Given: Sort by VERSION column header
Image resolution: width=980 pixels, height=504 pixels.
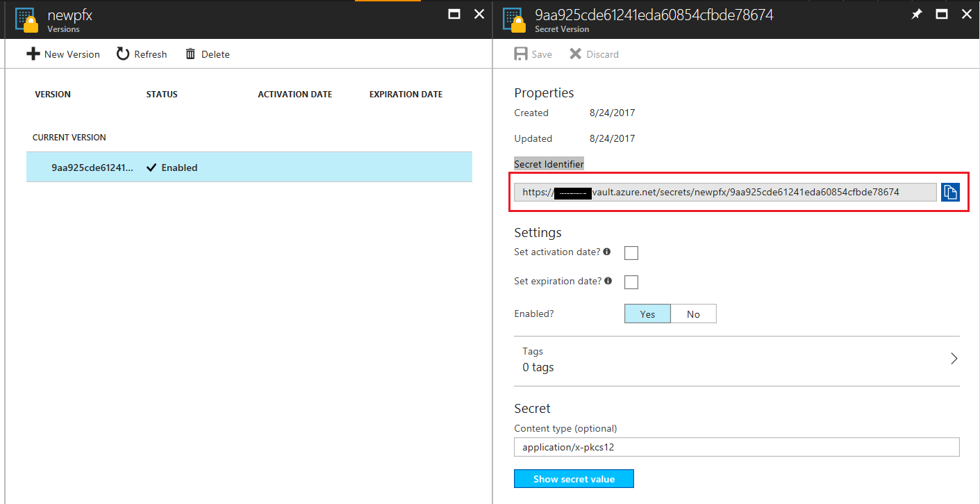Looking at the screenshot, I should click(x=53, y=94).
